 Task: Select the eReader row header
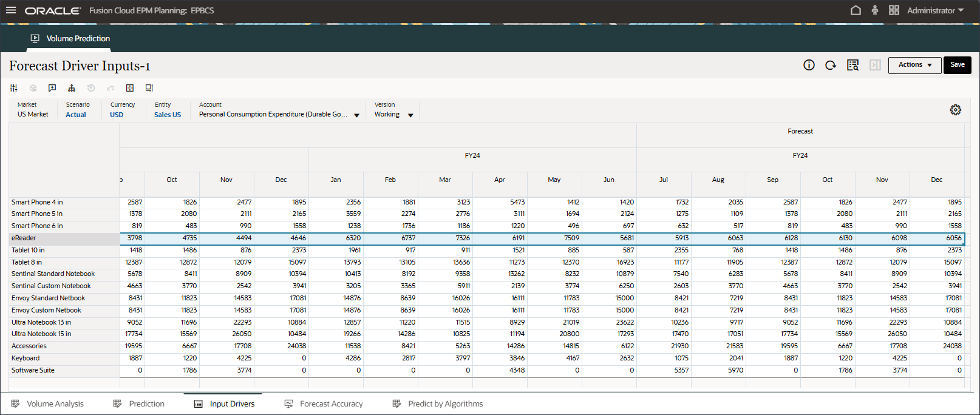pyautogui.click(x=64, y=238)
